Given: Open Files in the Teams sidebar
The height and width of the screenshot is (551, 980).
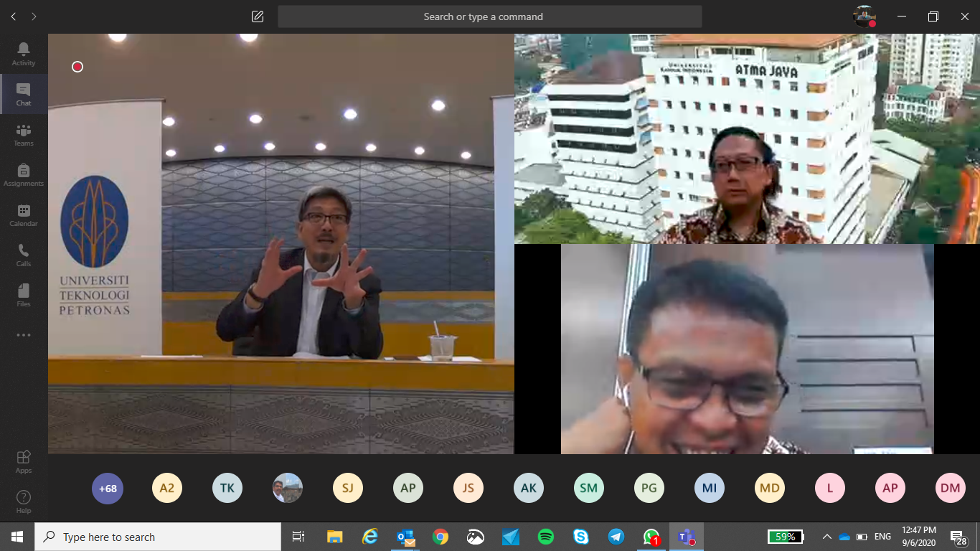Looking at the screenshot, I should (24, 294).
